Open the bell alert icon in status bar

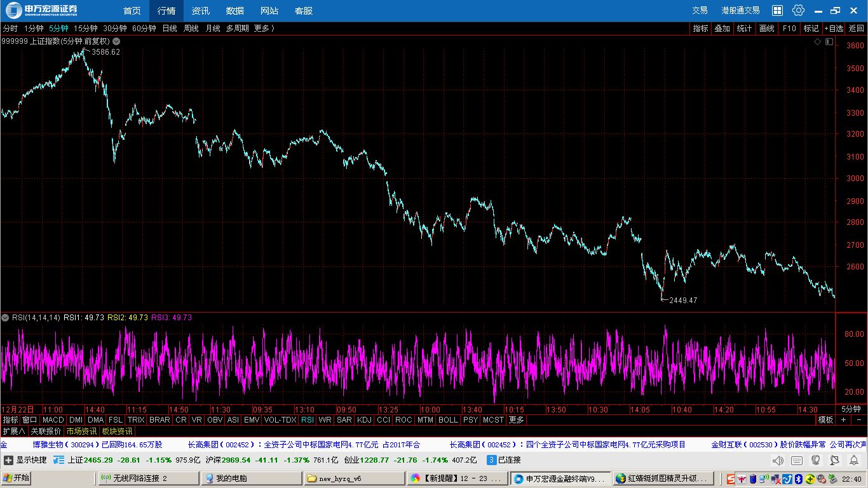pos(853,461)
